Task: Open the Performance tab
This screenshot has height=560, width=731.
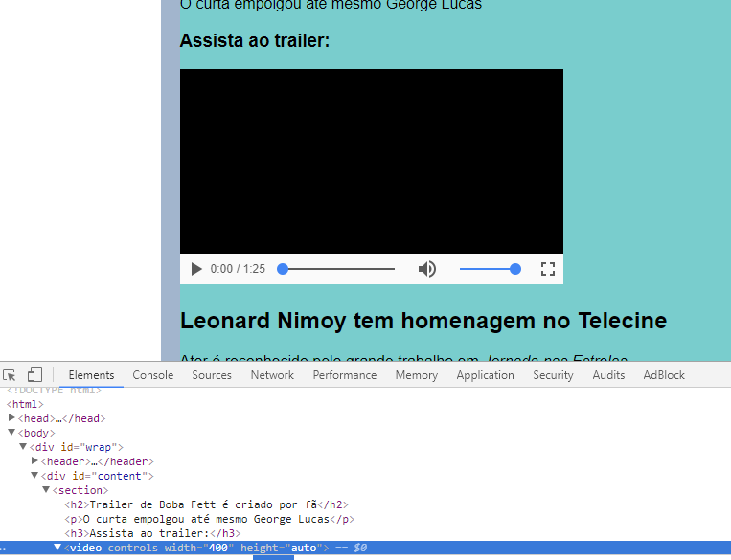Action: (345, 375)
